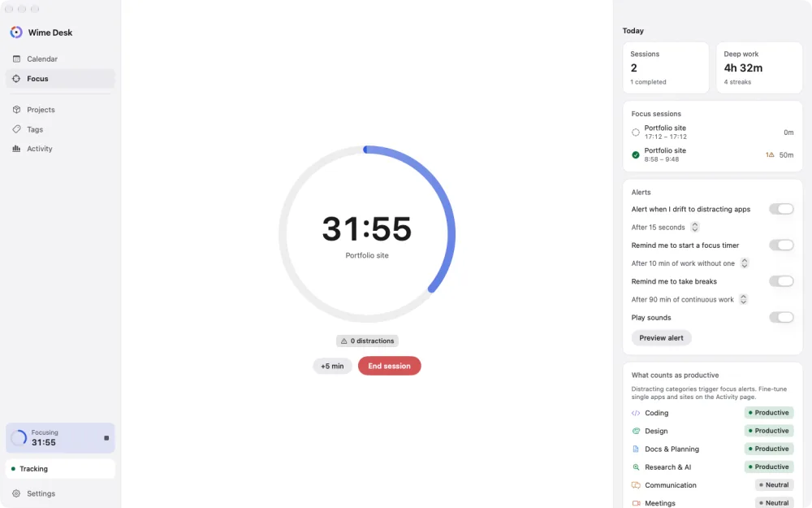Toggle Play sounds switch
Screen dimensions: 812x508
781,317
